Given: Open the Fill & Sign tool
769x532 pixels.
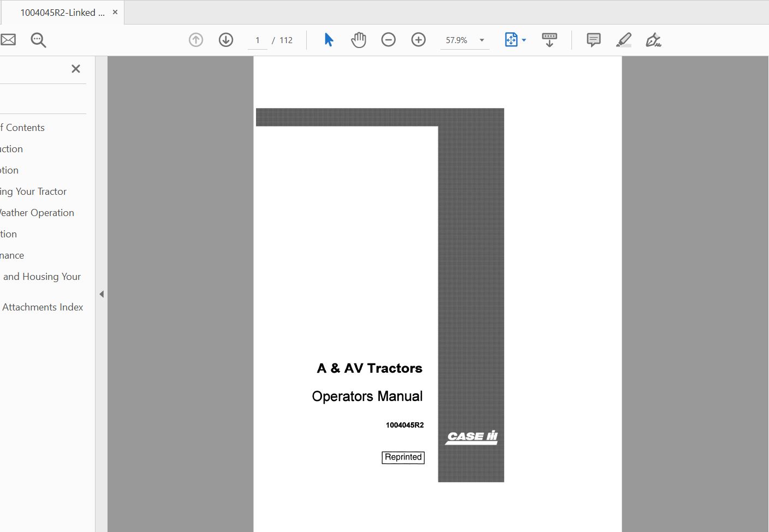Looking at the screenshot, I should (x=653, y=39).
